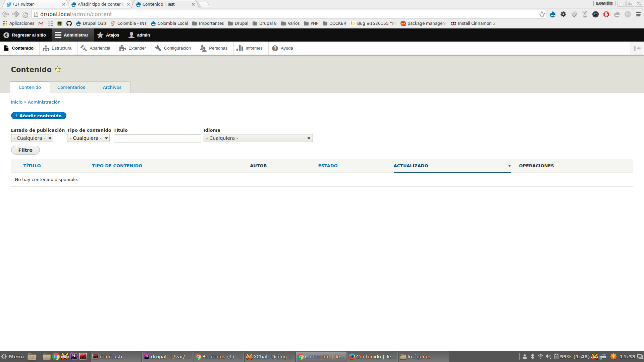Open GitHub bookmark icon
The height and width of the screenshot is (362, 644).
(69, 23)
